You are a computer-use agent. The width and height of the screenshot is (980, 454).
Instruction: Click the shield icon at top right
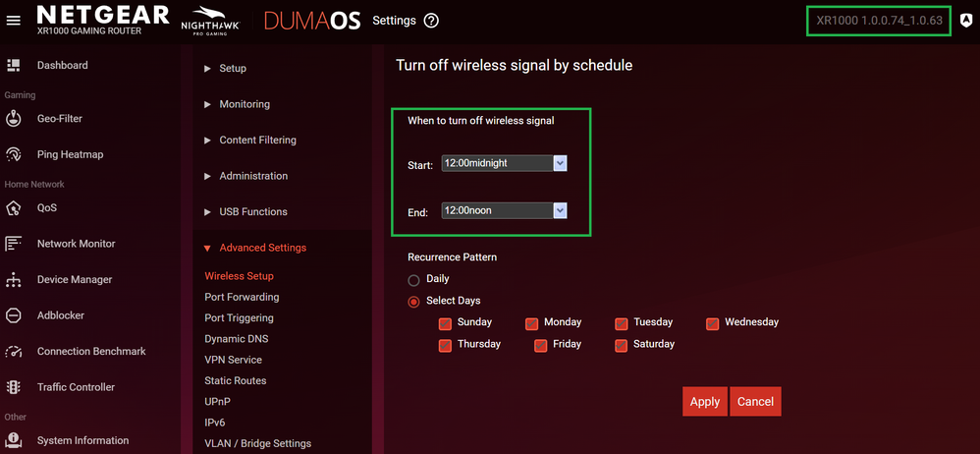click(x=966, y=21)
